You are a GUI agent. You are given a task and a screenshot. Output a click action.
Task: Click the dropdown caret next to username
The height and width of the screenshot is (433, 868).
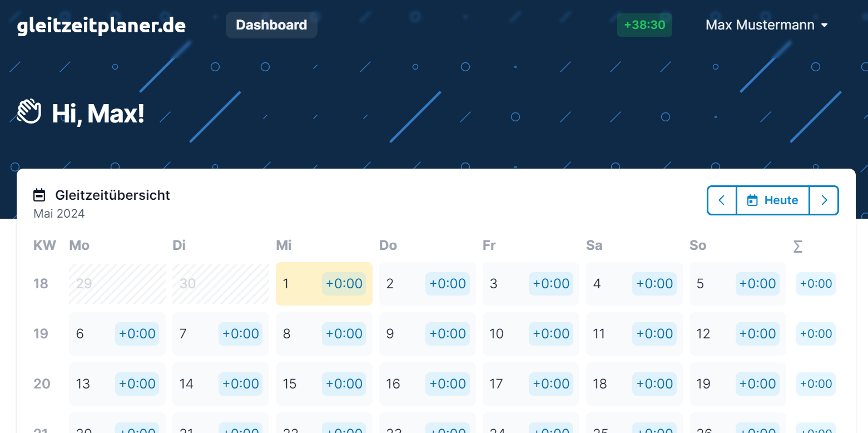[825, 26]
